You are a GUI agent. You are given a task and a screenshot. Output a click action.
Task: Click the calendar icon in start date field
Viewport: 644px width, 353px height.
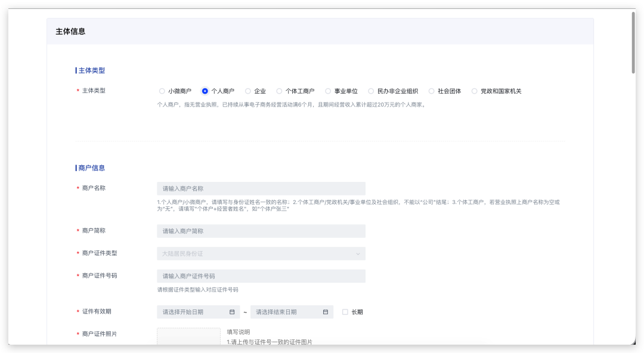pyautogui.click(x=232, y=312)
